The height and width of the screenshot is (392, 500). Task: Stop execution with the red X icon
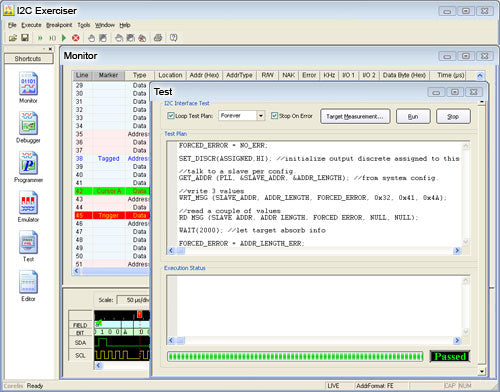pyautogui.click(x=76, y=38)
